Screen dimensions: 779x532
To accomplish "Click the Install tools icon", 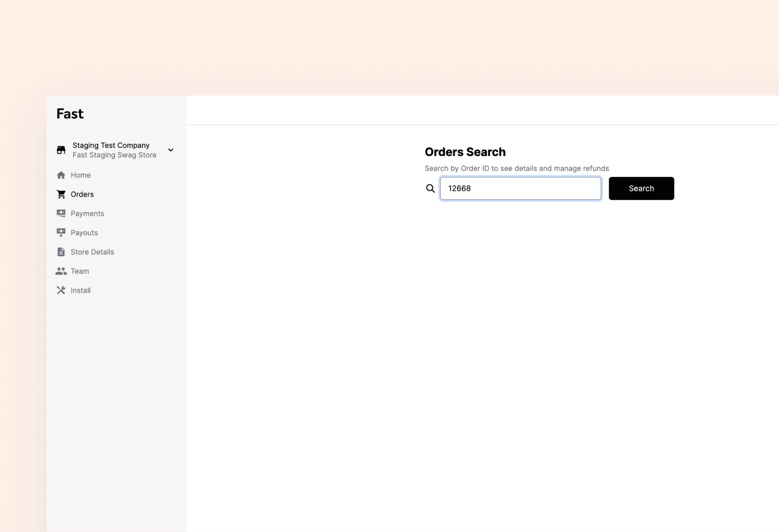I will (x=61, y=290).
